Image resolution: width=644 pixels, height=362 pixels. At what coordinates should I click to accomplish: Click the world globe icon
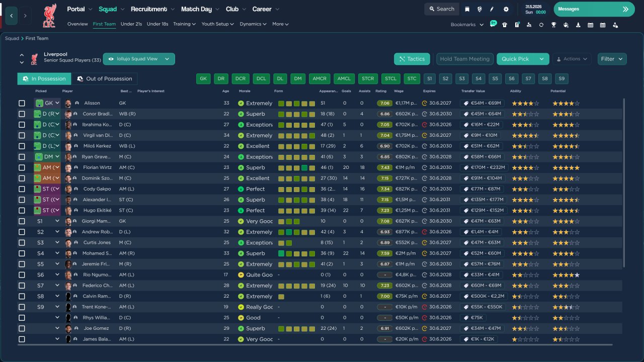479,9
